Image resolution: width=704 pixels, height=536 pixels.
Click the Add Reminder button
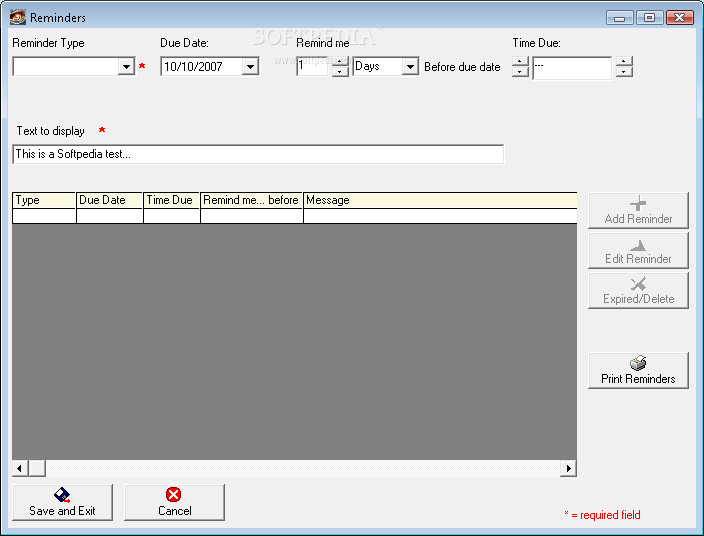[638, 211]
